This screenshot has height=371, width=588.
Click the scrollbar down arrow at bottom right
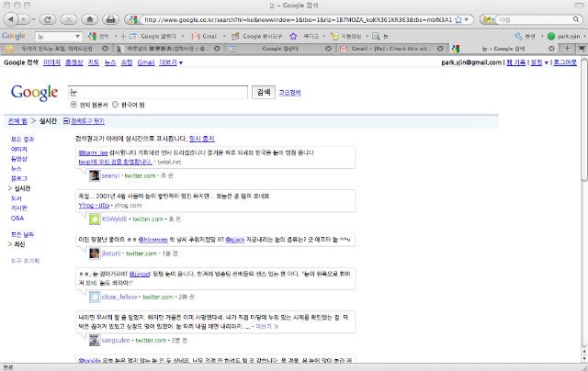point(584,359)
